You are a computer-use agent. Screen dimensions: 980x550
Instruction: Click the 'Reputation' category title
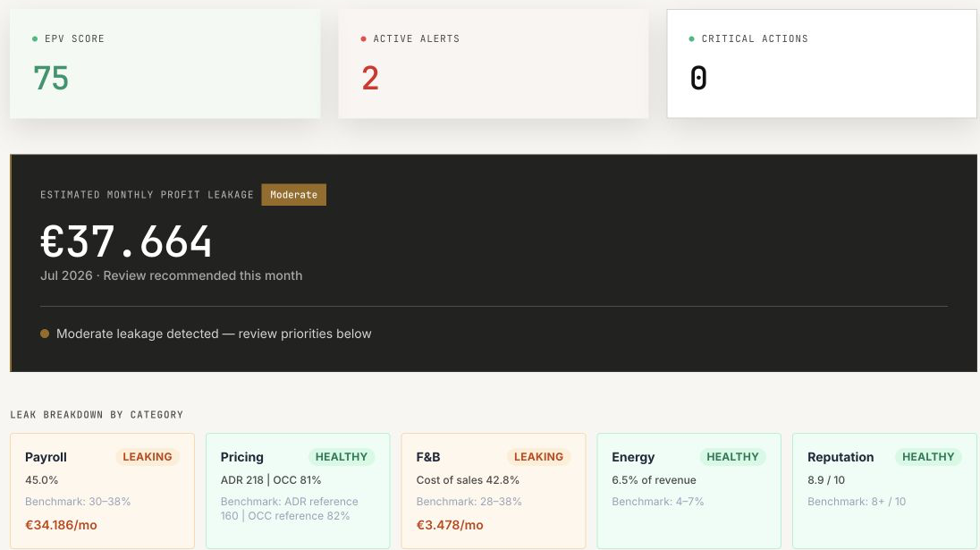[x=841, y=457]
